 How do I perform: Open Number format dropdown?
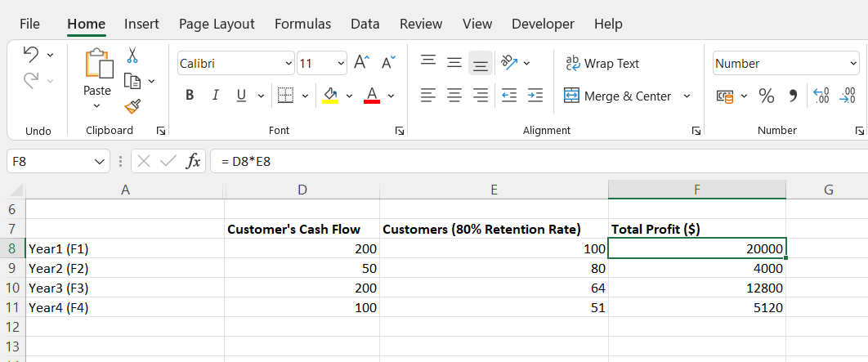[853, 64]
